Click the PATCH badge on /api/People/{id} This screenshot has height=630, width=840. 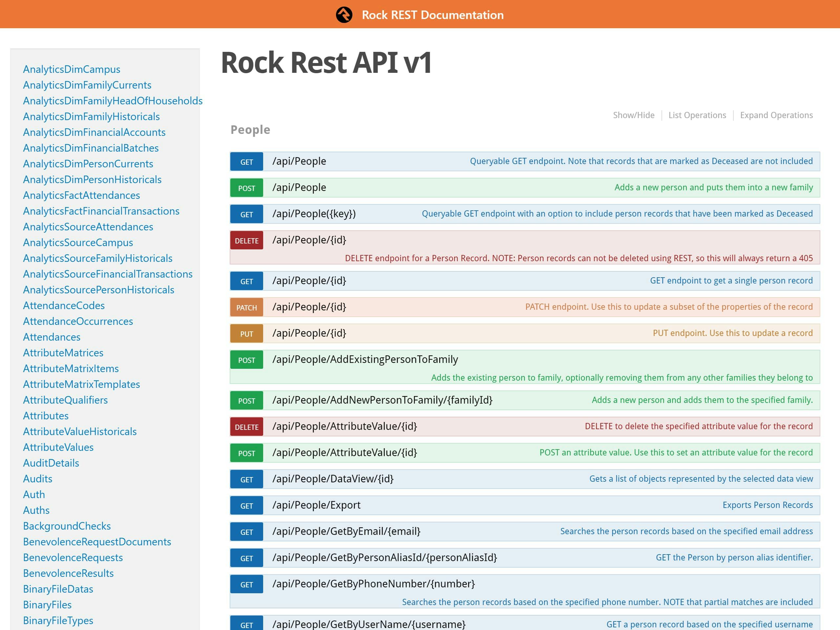point(246,307)
